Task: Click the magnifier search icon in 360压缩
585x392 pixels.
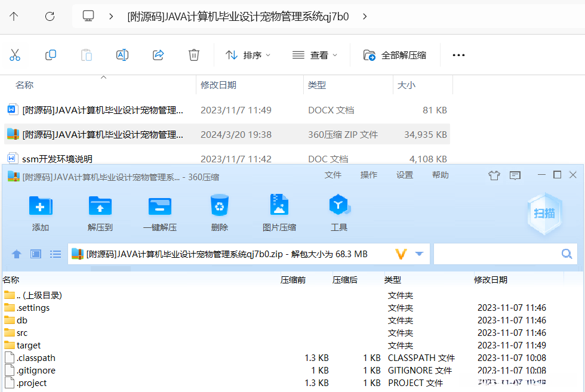Action: pos(567,254)
